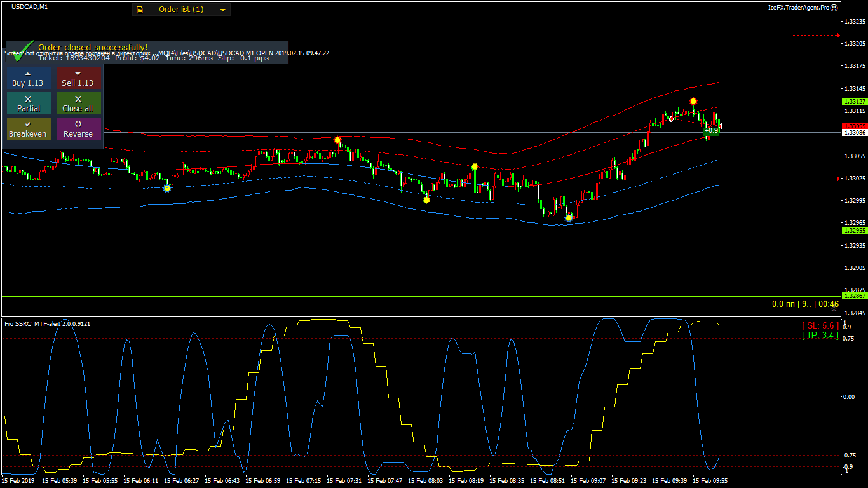Click the Fro SSRC_MTF-alert indicator label

coord(48,323)
